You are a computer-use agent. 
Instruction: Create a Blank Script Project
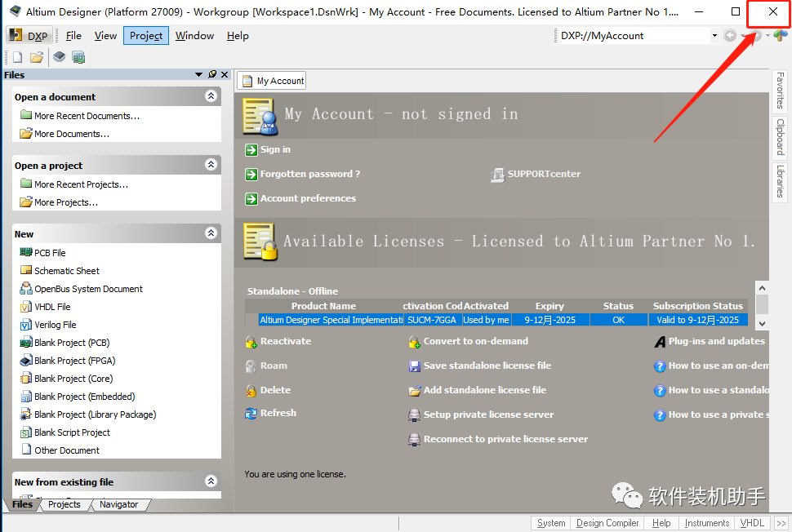pyautogui.click(x=72, y=432)
